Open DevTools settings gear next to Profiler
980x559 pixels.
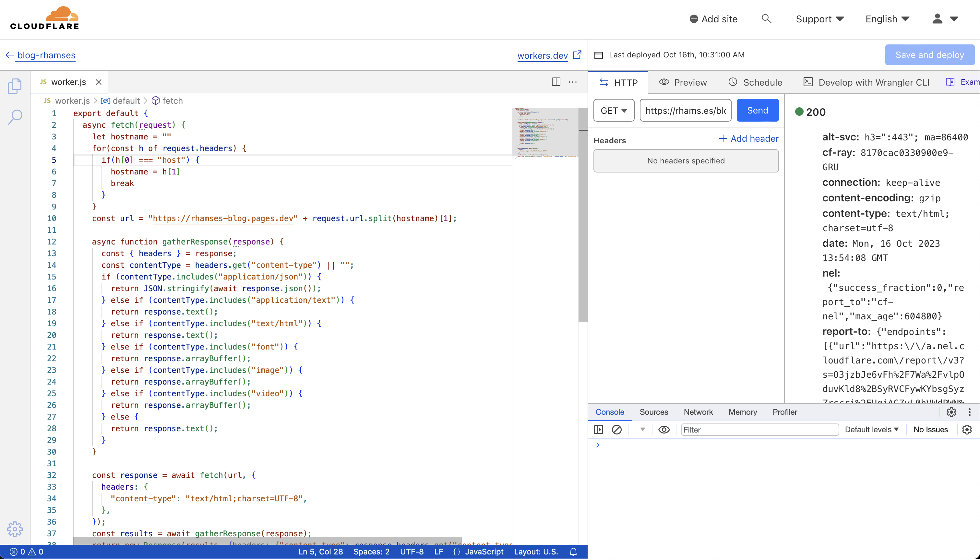click(951, 411)
